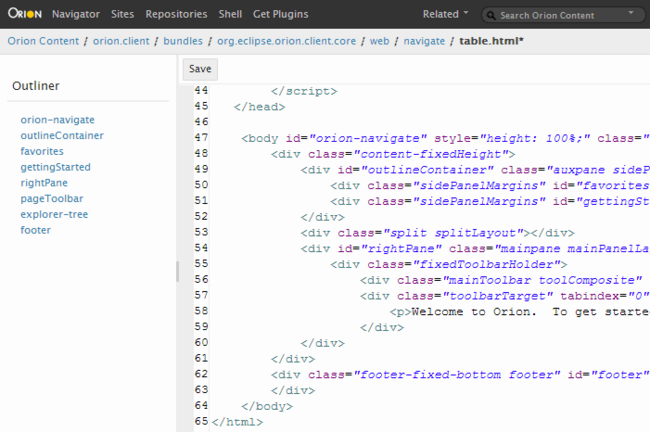Focus the Search Orion Content field

563,15
